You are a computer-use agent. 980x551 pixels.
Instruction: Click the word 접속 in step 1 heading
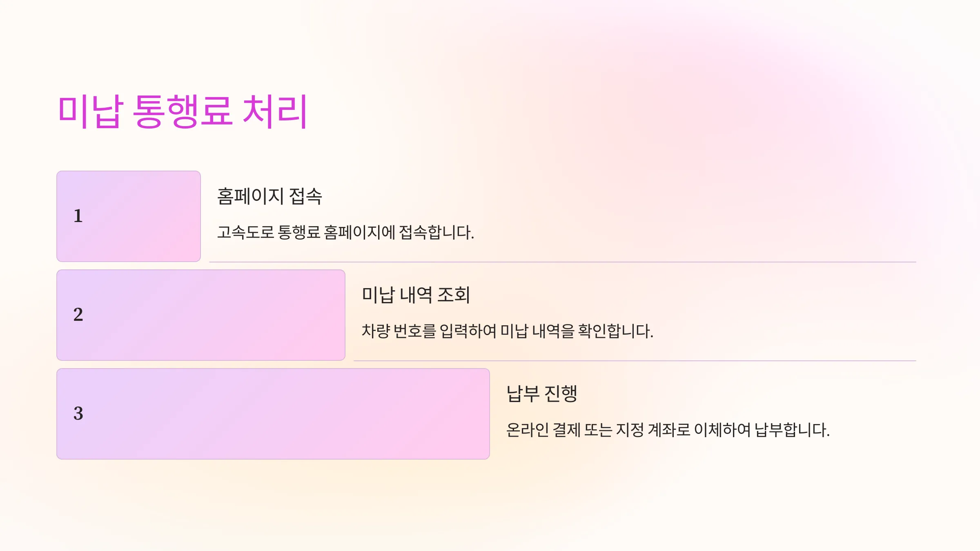pyautogui.click(x=305, y=196)
